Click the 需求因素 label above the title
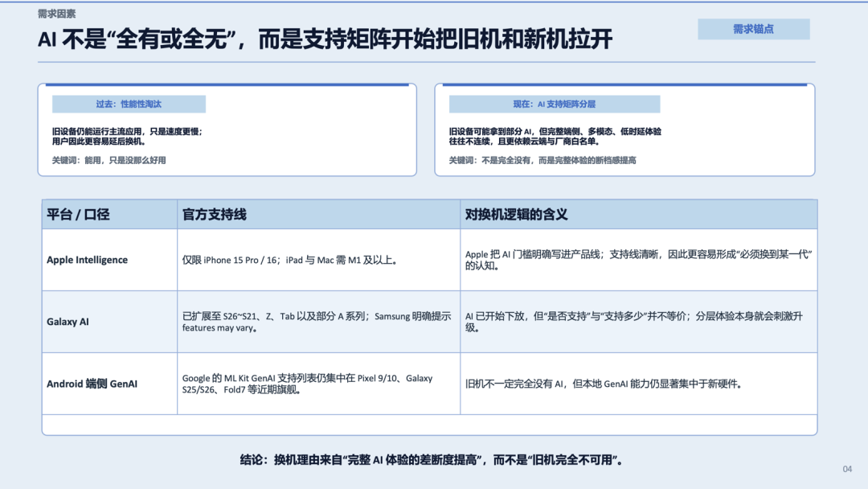The image size is (868, 489). tap(56, 14)
